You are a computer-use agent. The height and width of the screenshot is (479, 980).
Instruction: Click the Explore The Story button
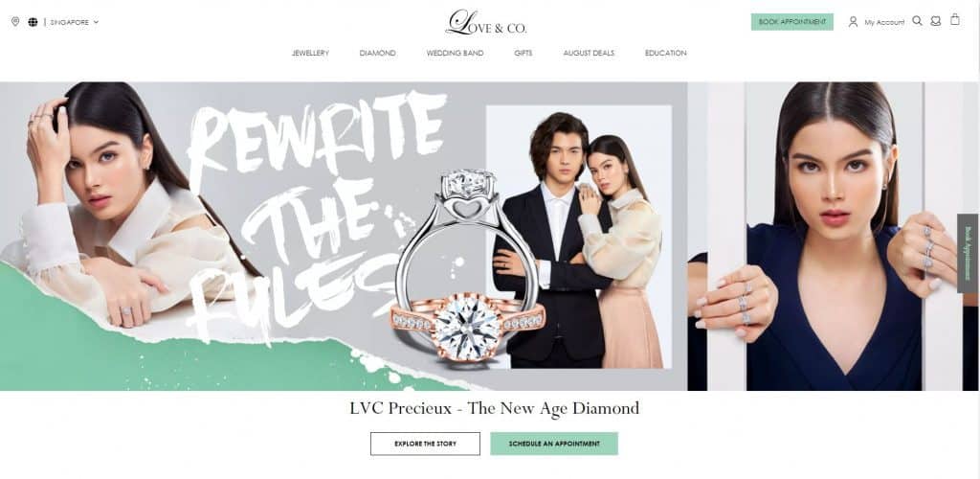pos(425,444)
